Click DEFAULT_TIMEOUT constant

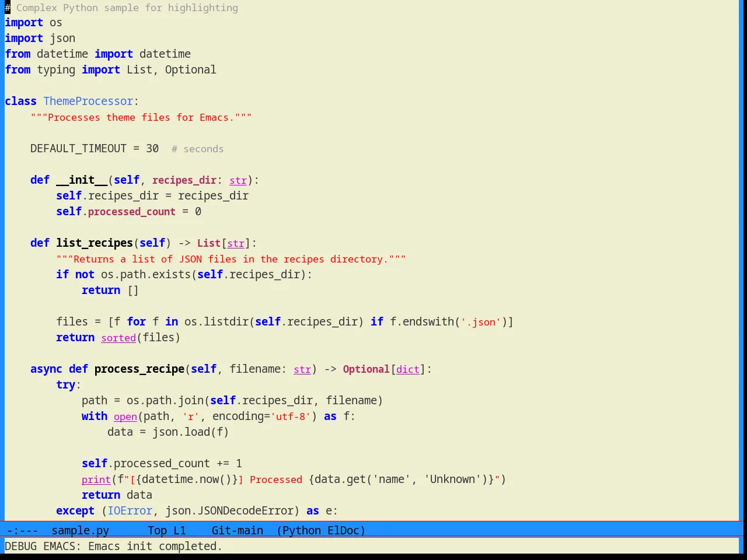point(78,148)
